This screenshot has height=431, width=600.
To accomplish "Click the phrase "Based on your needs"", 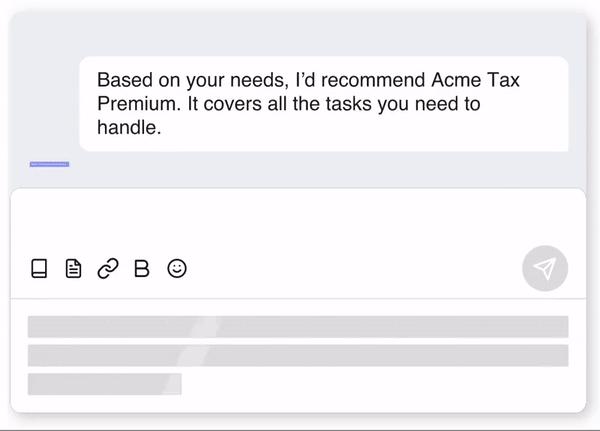I will coord(191,80).
